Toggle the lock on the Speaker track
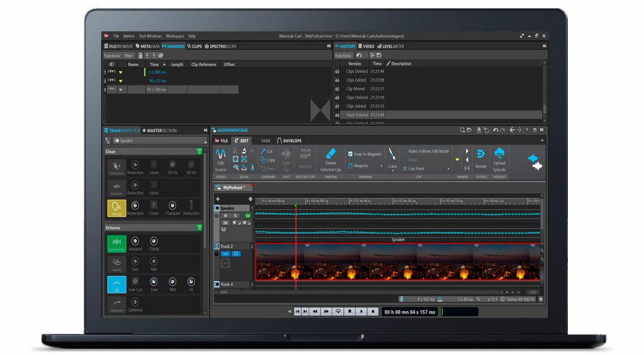The image size is (644, 355). (217, 216)
